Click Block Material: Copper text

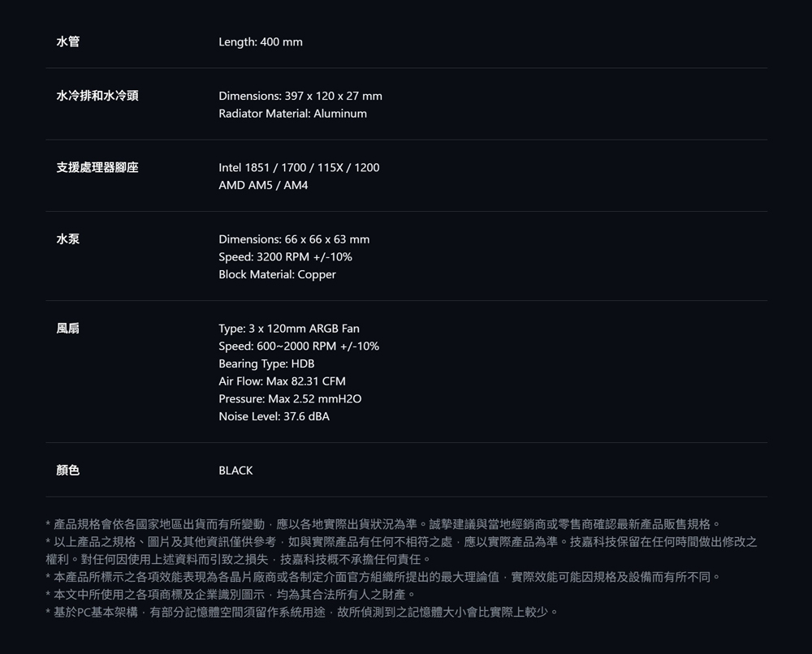(x=277, y=274)
